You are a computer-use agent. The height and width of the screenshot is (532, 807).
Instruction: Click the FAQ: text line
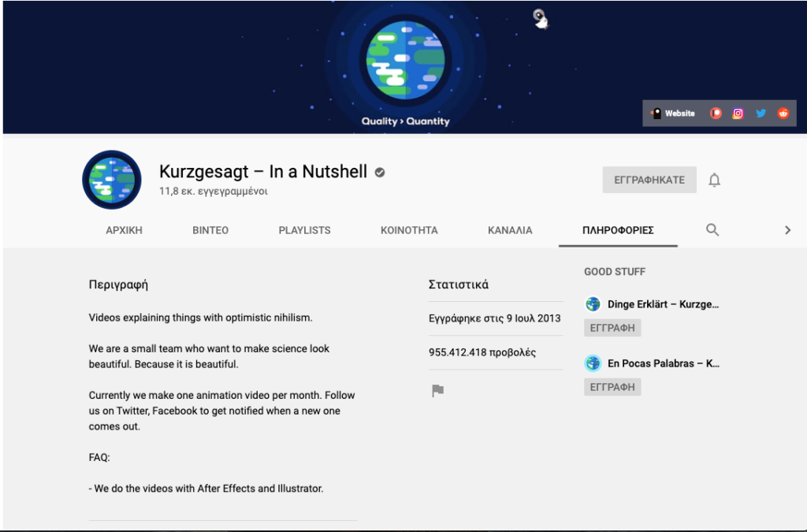pyautogui.click(x=99, y=457)
